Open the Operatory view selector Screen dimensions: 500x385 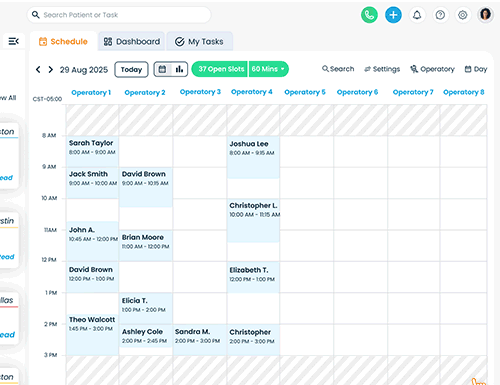432,69
